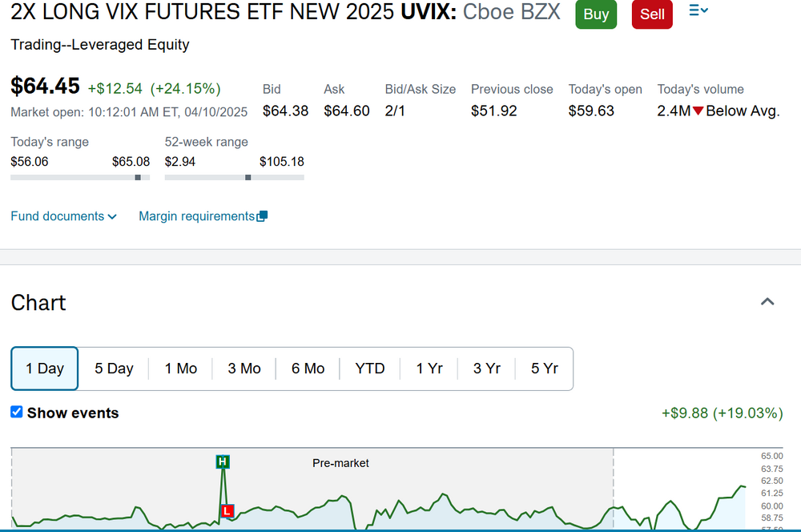The image size is (801, 532).
Task: Expand the Fund documents dropdown
Action: point(63,216)
